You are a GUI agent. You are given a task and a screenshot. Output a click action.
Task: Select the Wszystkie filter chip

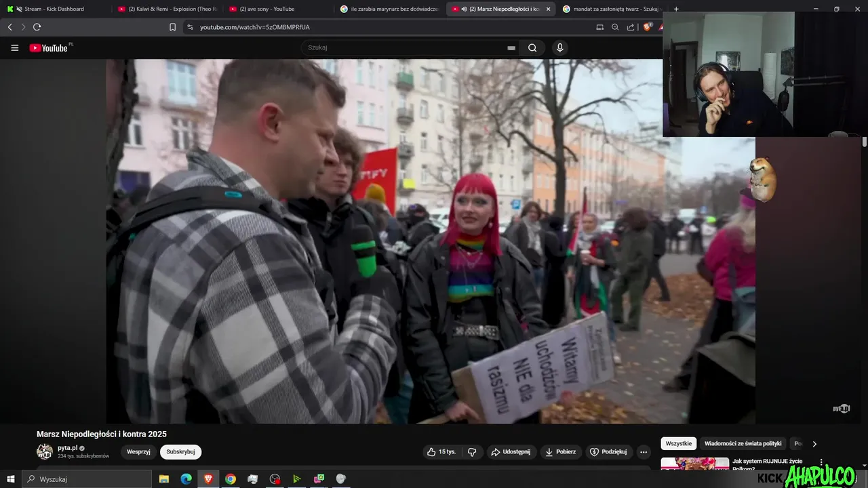pos(679,443)
